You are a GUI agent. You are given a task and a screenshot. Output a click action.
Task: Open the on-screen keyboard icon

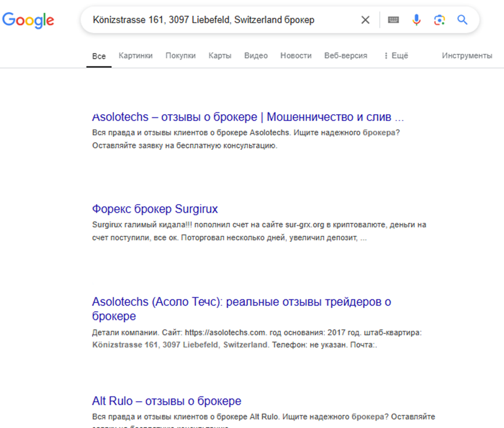coord(393,20)
